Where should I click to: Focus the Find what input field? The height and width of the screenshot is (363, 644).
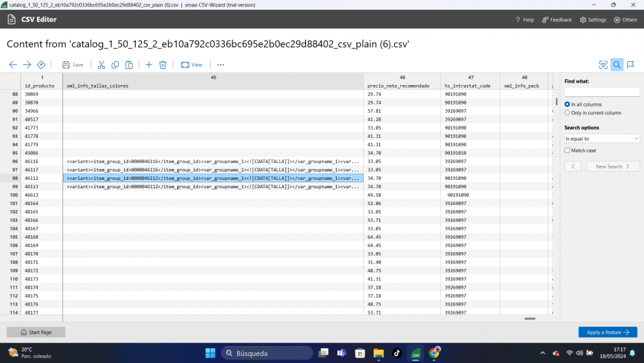601,92
